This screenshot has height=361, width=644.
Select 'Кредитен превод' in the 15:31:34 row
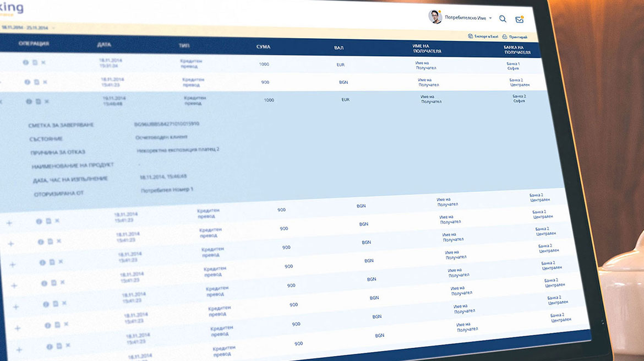(x=190, y=63)
